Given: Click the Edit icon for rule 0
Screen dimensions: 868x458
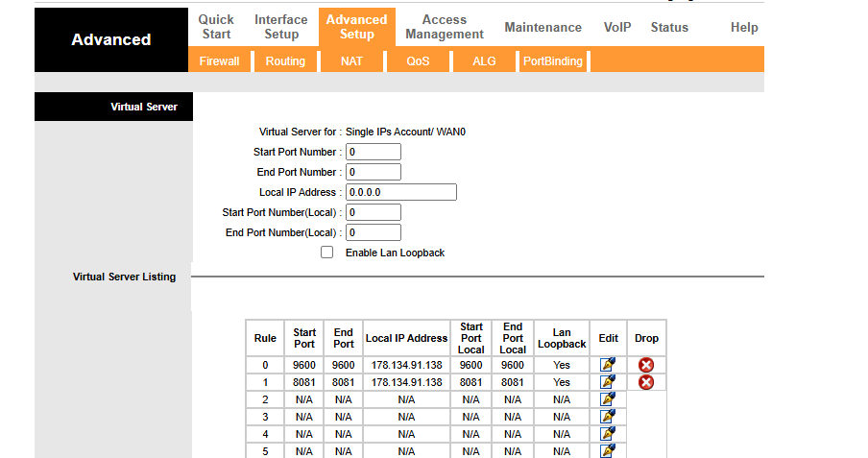Looking at the screenshot, I should [607, 365].
